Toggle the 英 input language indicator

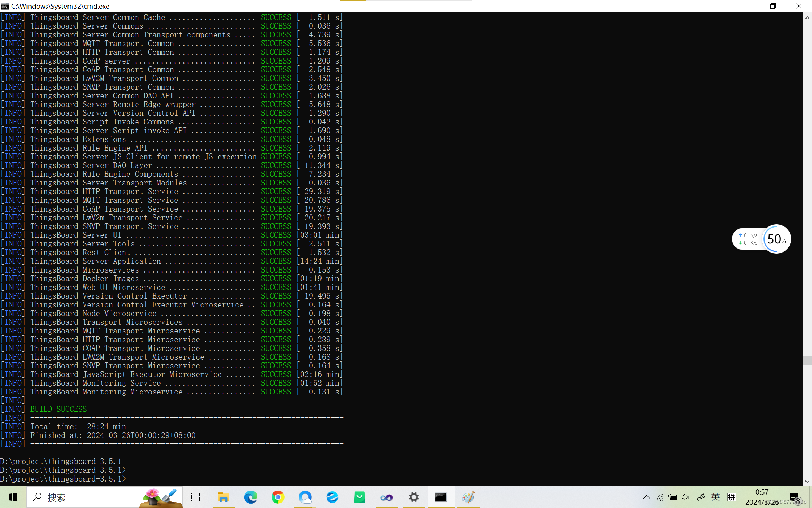(x=716, y=497)
